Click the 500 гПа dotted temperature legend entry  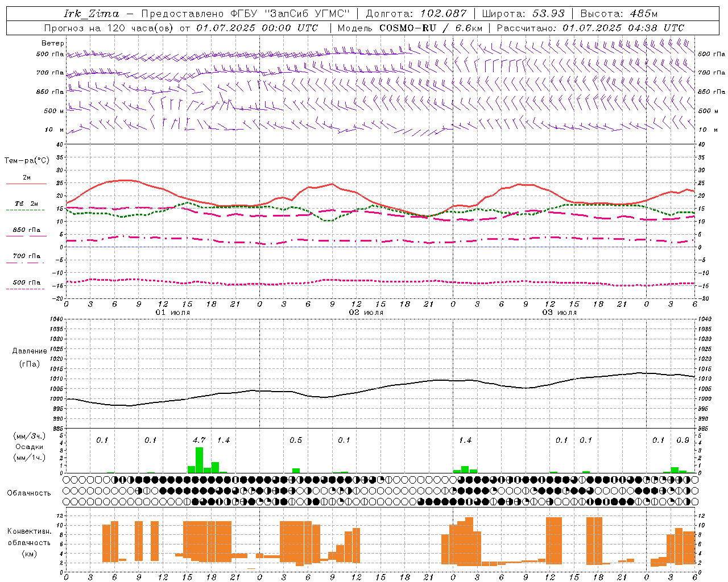click(26, 282)
